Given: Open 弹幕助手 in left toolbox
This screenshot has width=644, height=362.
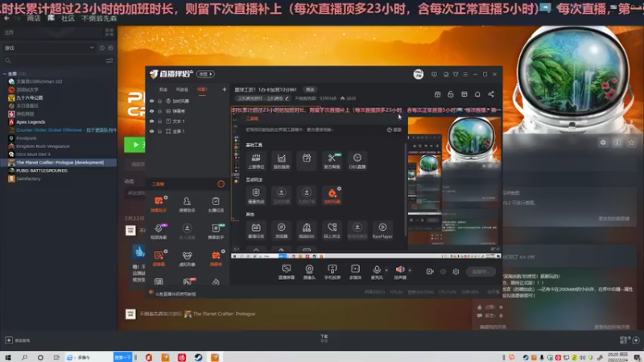Looking at the screenshot, I should [x=159, y=204].
